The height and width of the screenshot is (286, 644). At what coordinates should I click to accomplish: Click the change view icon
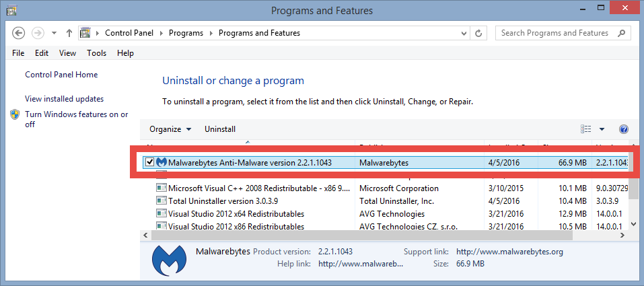tap(585, 129)
